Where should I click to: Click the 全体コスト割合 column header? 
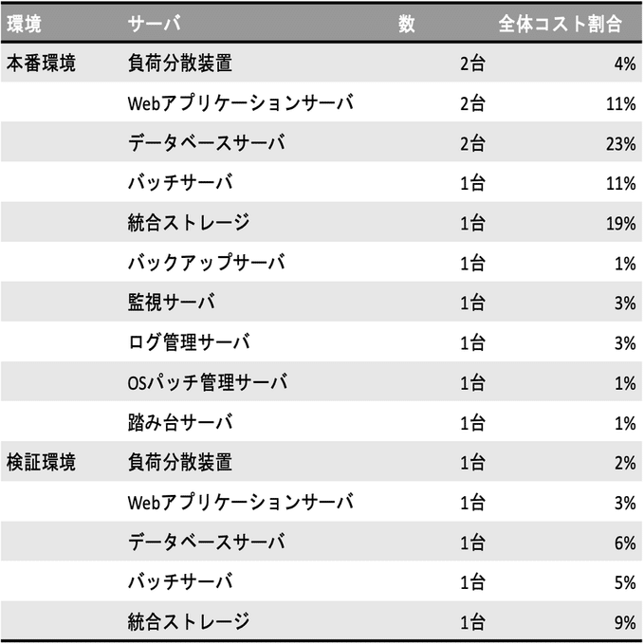(x=560, y=24)
